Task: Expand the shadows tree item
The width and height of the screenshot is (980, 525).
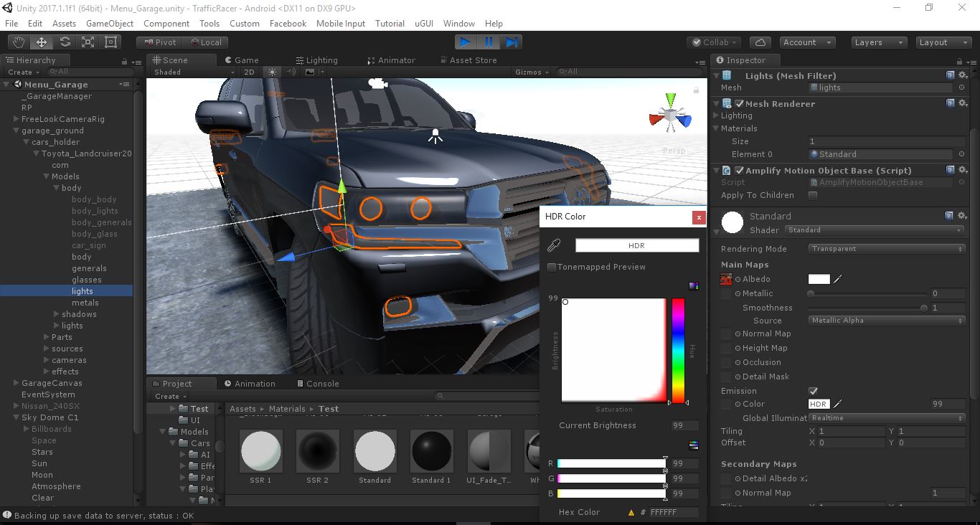Action: point(57,314)
